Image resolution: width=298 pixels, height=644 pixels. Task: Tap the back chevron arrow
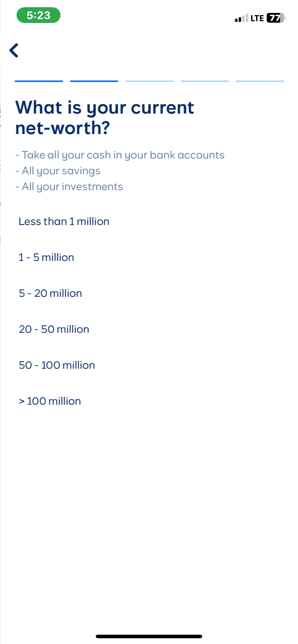pos(14,50)
